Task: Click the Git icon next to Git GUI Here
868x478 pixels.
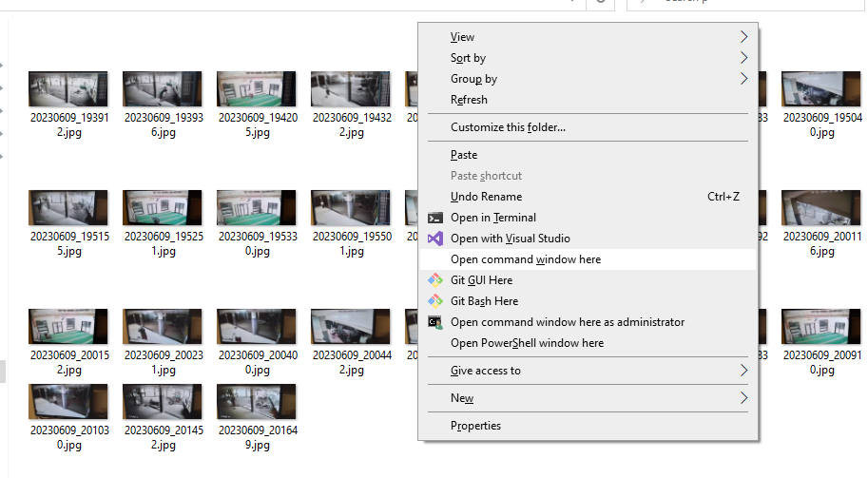Action: tap(435, 280)
